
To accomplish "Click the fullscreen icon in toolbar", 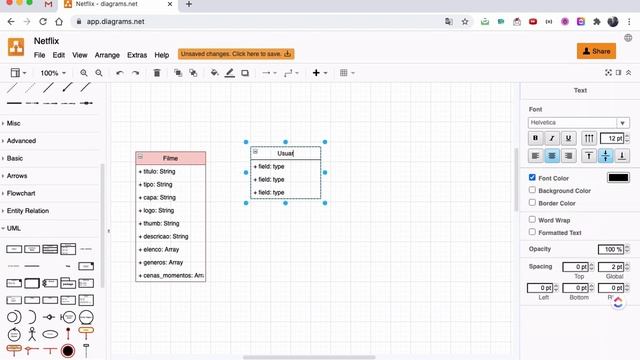I will 608,73.
